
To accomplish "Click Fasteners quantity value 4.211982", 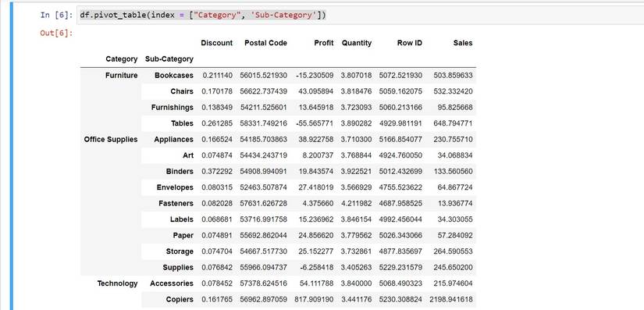I will tap(356, 204).
